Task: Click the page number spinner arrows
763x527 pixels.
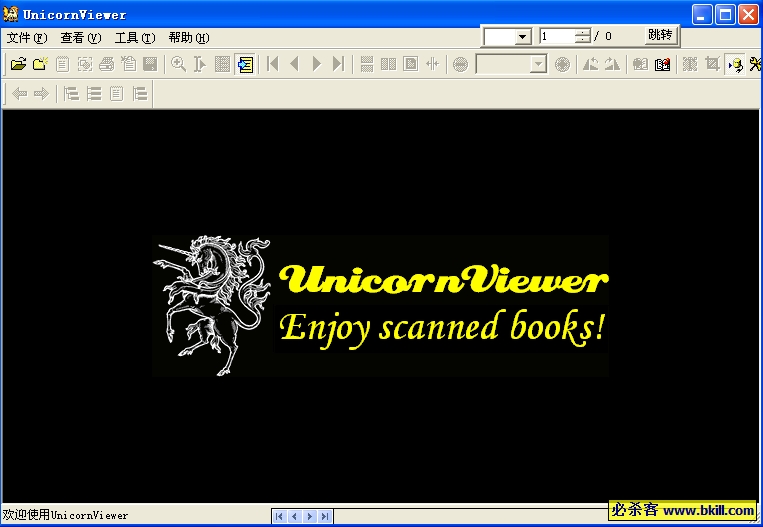Action: coord(582,36)
